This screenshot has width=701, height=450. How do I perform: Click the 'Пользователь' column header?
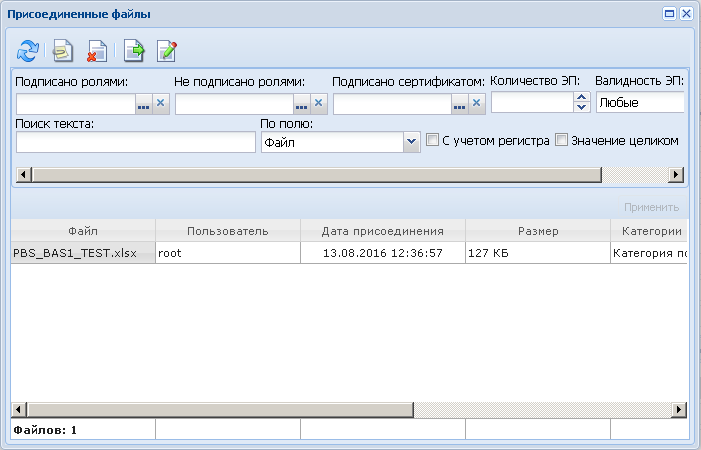(x=228, y=231)
